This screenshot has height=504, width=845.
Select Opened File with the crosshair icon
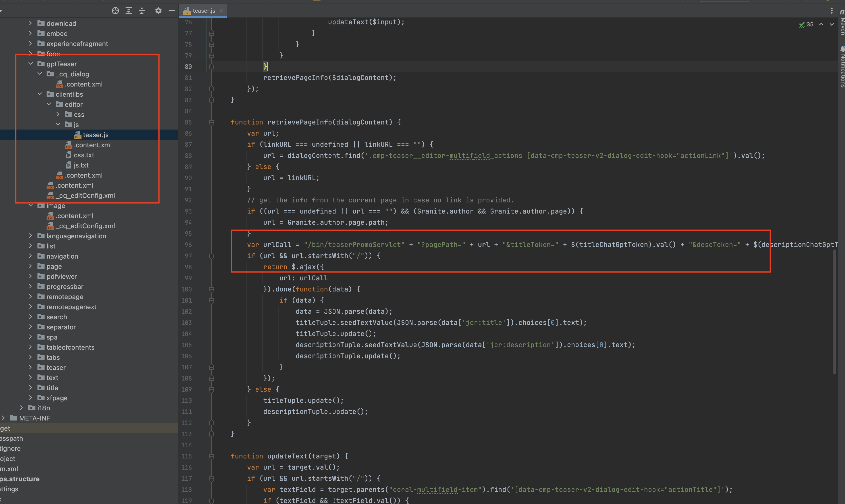click(115, 11)
